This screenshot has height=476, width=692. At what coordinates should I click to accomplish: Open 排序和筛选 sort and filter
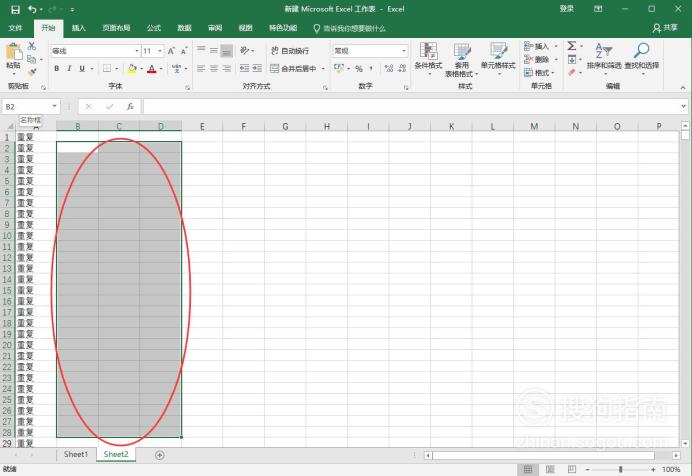coord(604,58)
